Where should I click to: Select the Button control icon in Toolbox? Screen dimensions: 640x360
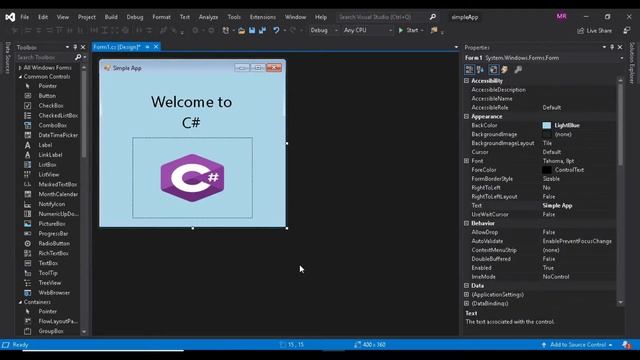click(28, 96)
